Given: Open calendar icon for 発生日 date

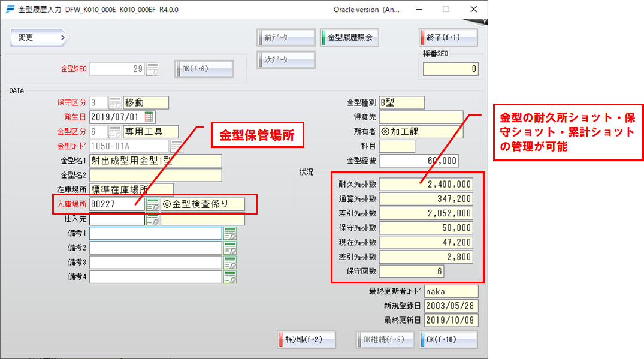Looking at the screenshot, I should click(149, 117).
